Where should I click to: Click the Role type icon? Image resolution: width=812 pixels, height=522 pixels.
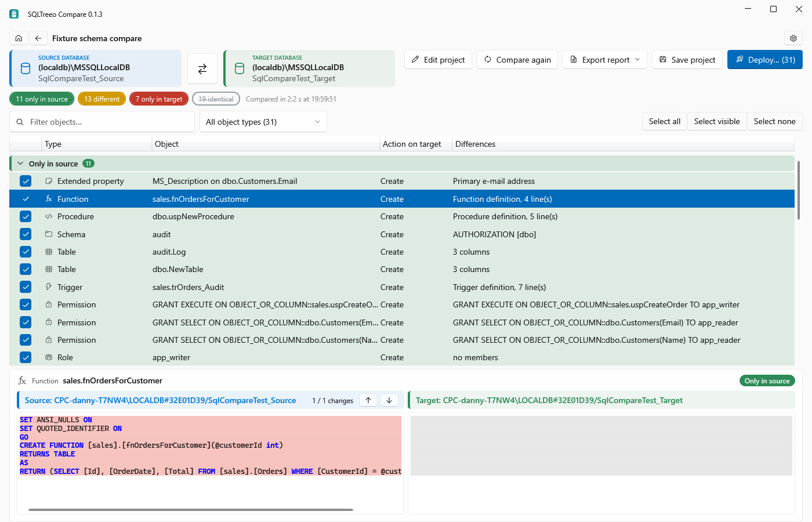pyautogui.click(x=49, y=357)
